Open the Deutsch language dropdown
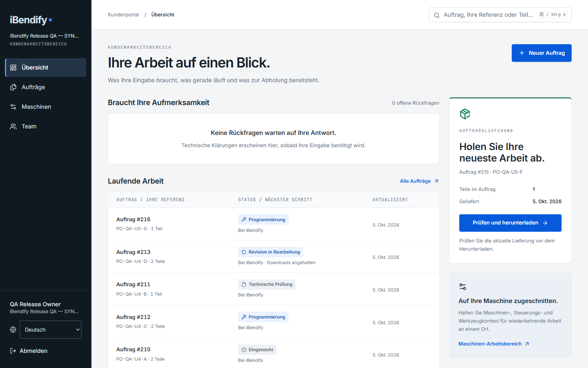 coord(51,330)
